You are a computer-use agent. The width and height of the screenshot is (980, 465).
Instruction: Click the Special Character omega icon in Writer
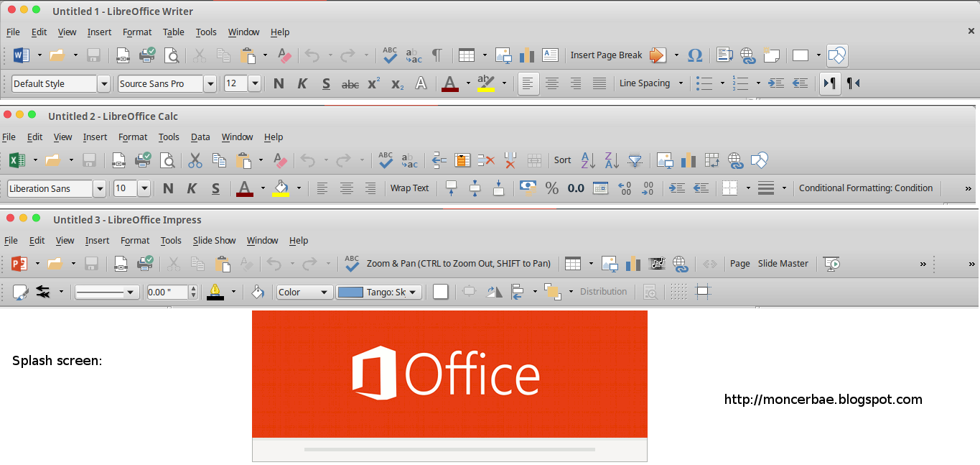pyautogui.click(x=694, y=55)
